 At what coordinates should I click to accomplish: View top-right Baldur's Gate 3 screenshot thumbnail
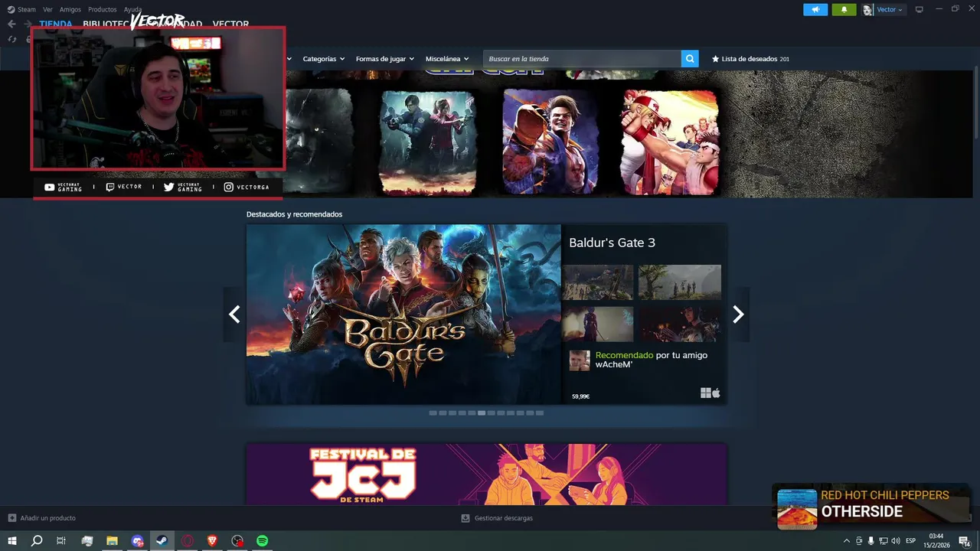coord(680,282)
